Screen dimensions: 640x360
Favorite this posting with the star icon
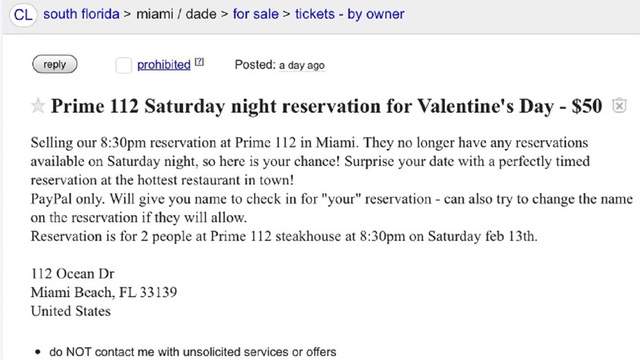tap(38, 106)
